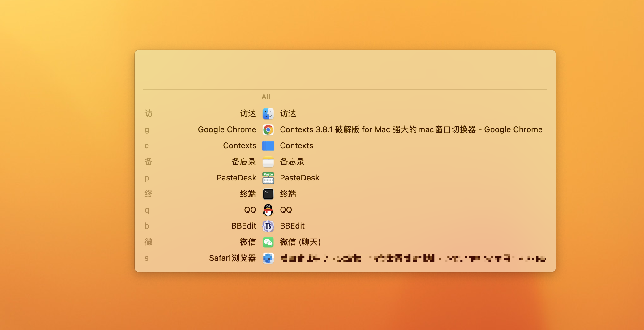
Task: Click the Safari row icon
Action: coord(268,258)
